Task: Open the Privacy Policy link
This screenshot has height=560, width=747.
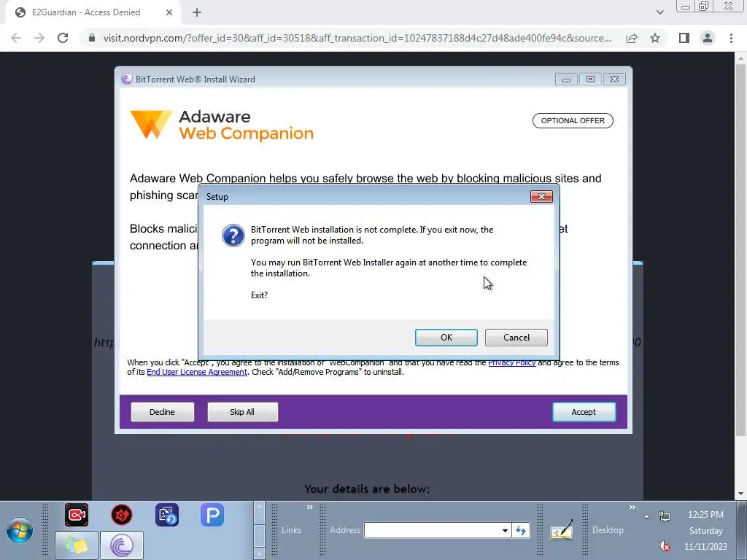Action: (511, 363)
